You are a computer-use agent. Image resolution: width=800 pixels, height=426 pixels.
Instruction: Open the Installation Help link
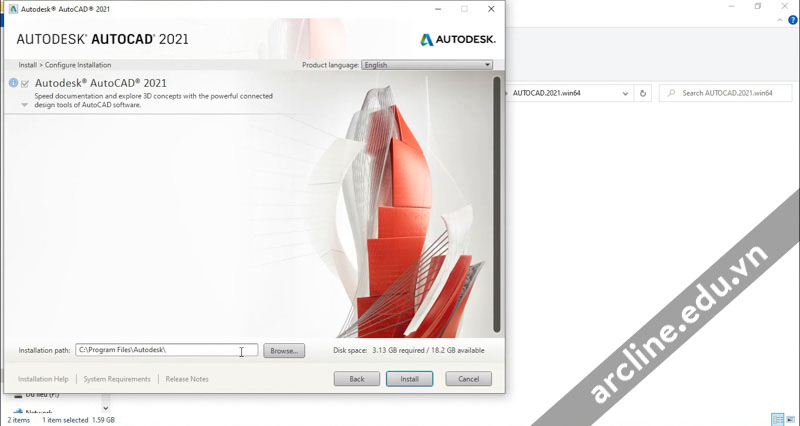tap(44, 379)
